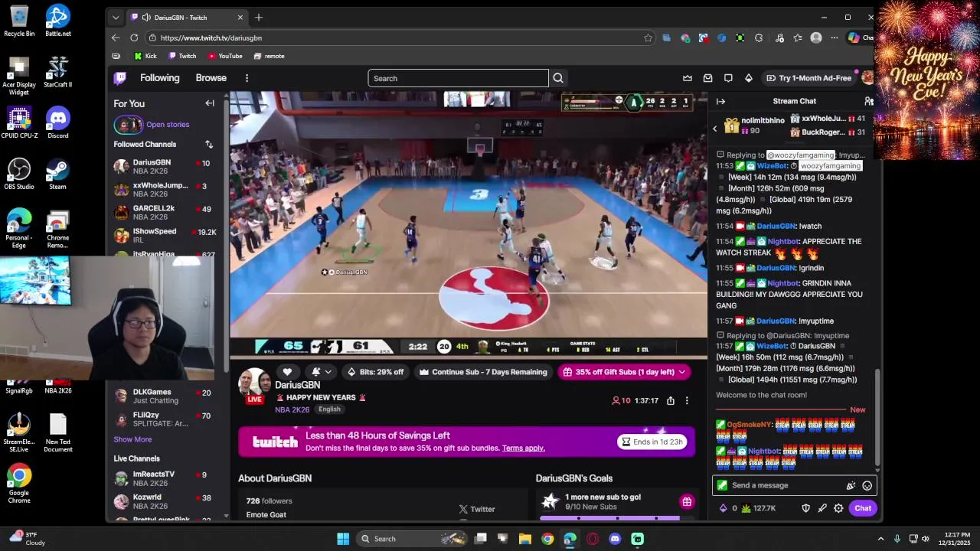Image resolution: width=980 pixels, height=551 pixels.
Task: Click the English language tag
Action: [x=329, y=409]
